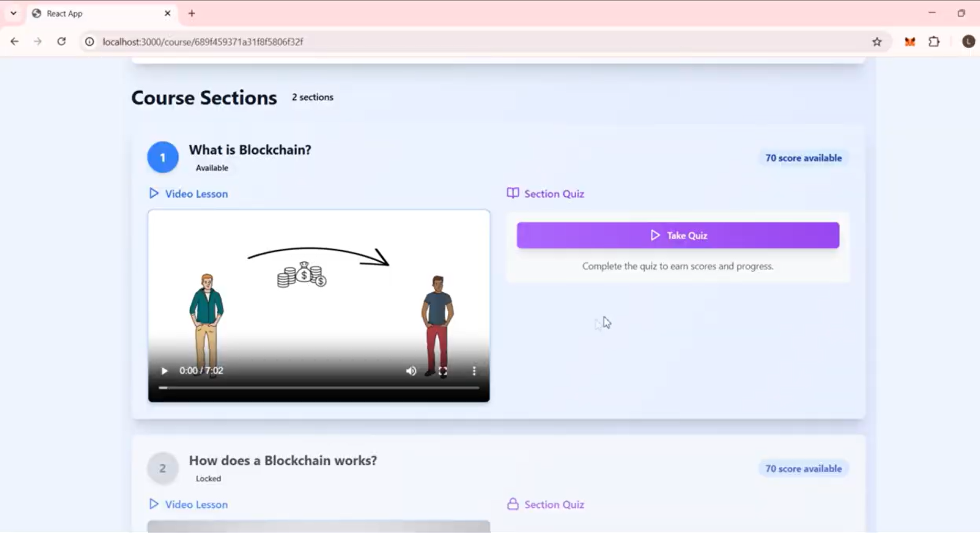The height and width of the screenshot is (533, 980).
Task: Minimize the browser window
Action: (932, 13)
